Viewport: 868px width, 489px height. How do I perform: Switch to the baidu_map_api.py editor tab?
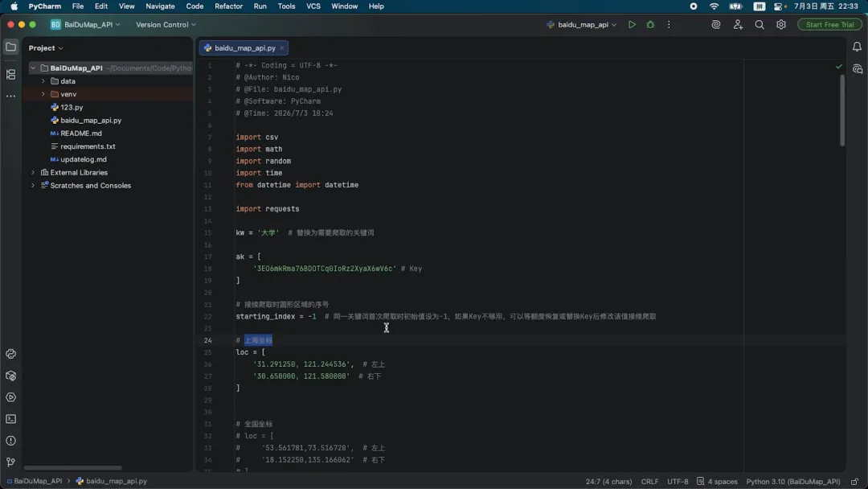244,48
